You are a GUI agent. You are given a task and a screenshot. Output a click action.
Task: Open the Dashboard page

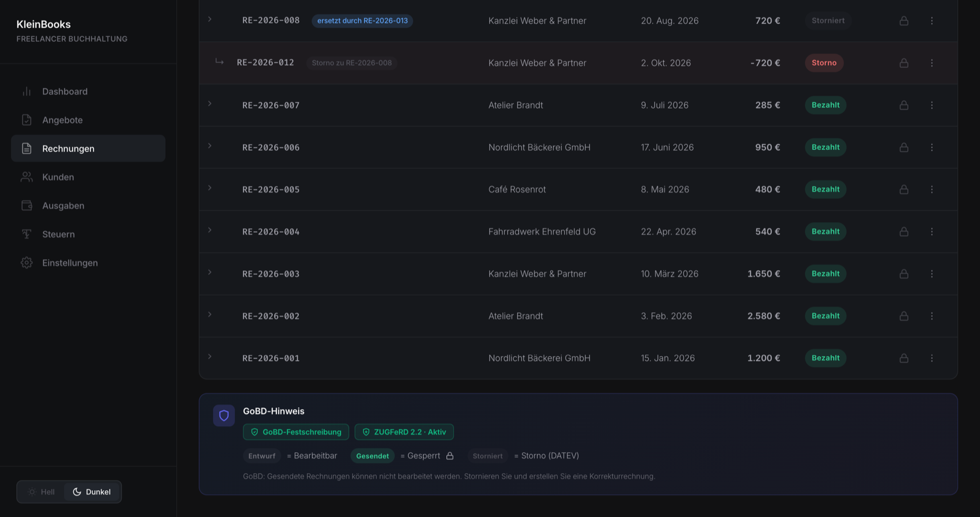tap(88, 92)
